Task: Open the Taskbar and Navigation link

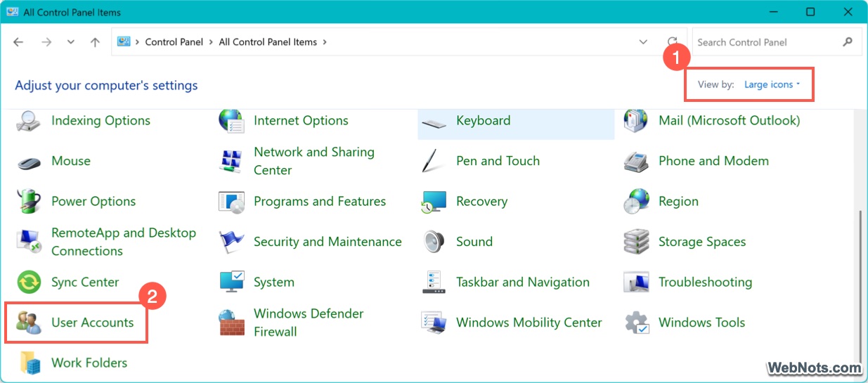Action: [x=522, y=283]
